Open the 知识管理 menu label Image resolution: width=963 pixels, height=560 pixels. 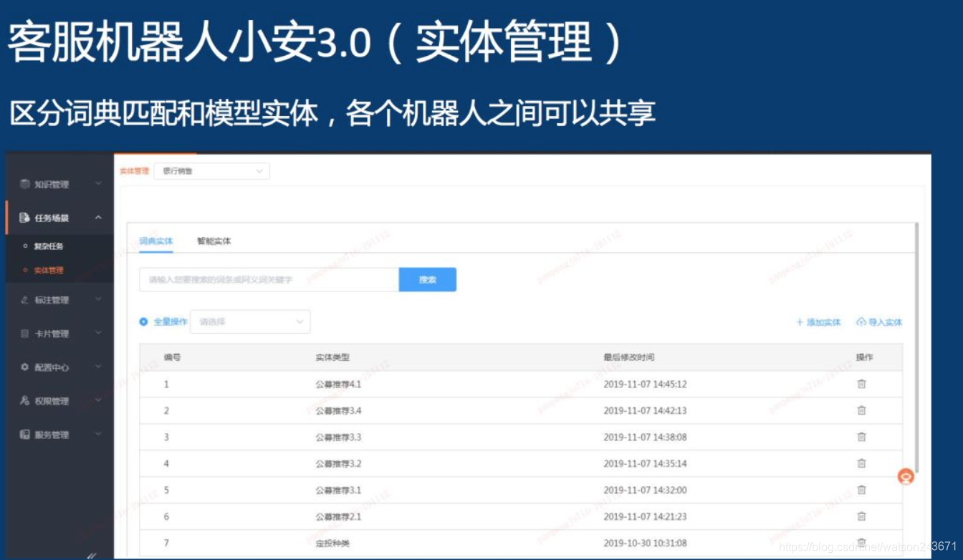point(52,185)
